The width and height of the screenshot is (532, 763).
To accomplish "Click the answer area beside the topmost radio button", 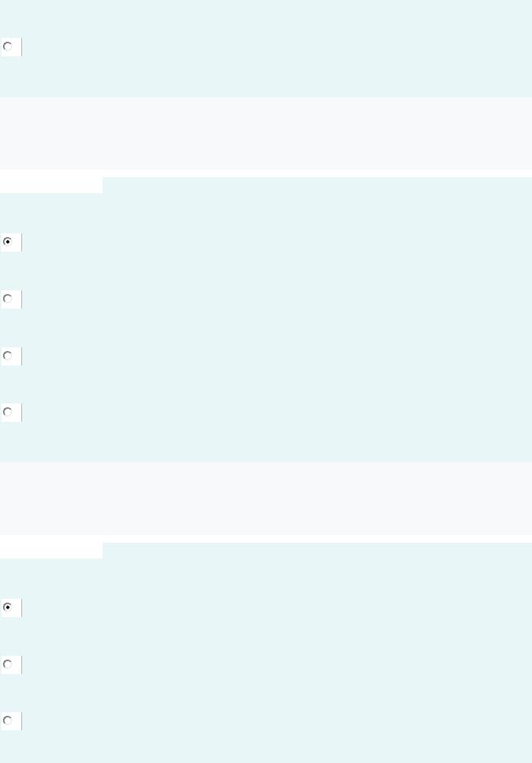I will [x=277, y=47].
